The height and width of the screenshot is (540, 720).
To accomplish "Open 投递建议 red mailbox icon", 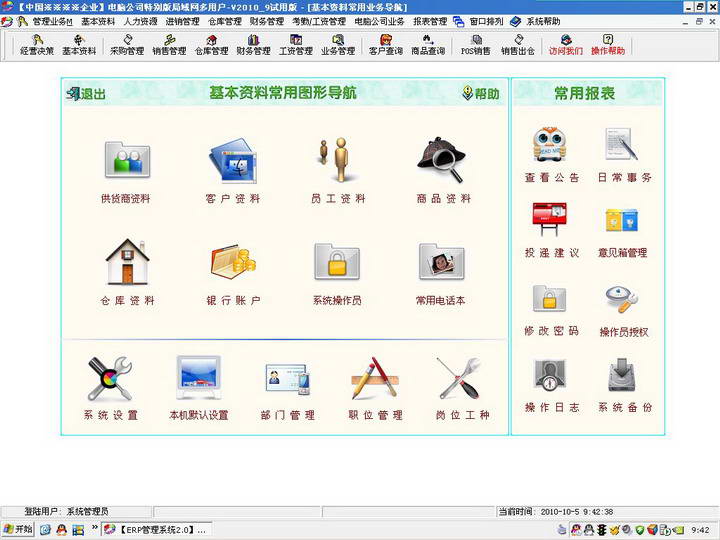I will [x=550, y=219].
